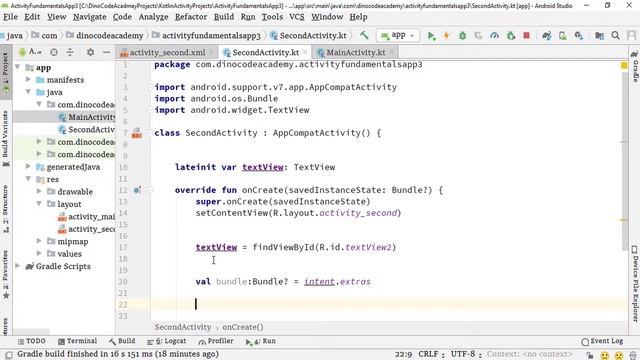Open the app run configuration dropdown
The image size is (640, 360).
coord(397,36)
